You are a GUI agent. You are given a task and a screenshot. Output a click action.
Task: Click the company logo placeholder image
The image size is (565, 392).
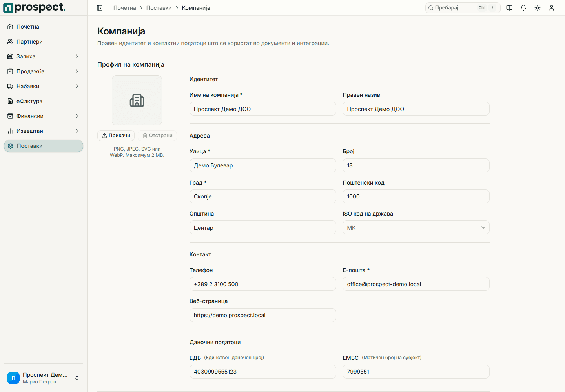[x=137, y=100]
